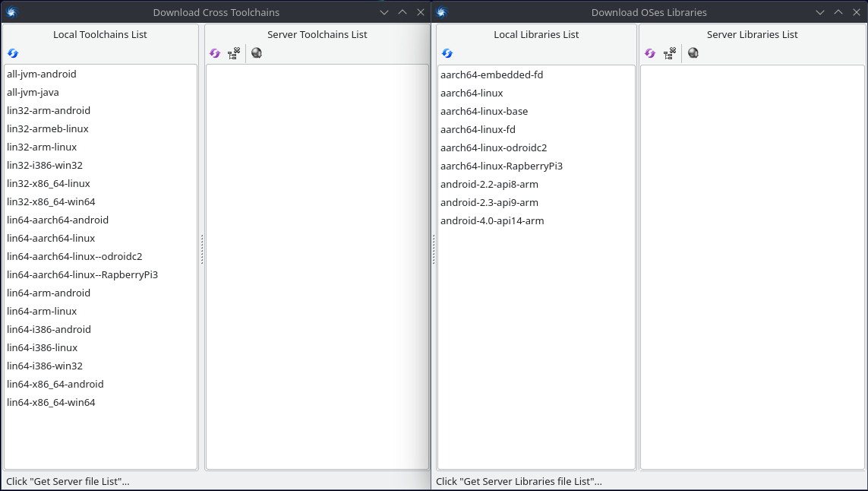Image resolution: width=868 pixels, height=491 pixels.
Task: Select aarch64-linux-base library
Action: (536, 112)
